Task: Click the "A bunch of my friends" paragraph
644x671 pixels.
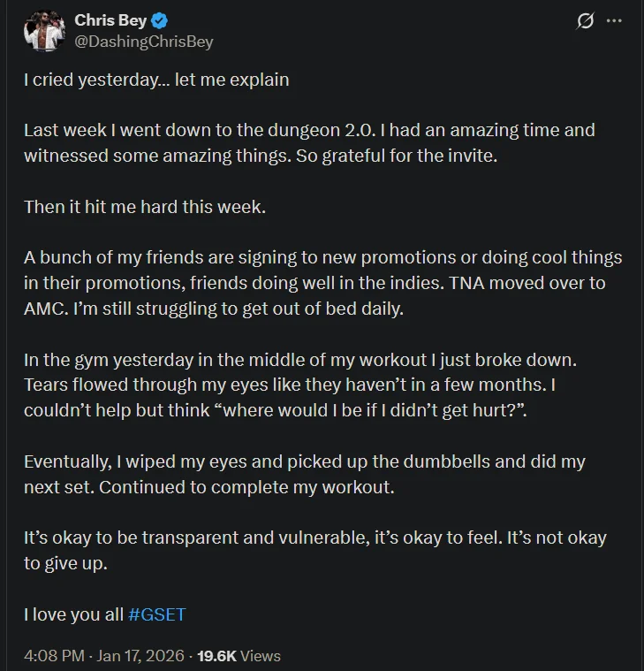Action: point(322,283)
